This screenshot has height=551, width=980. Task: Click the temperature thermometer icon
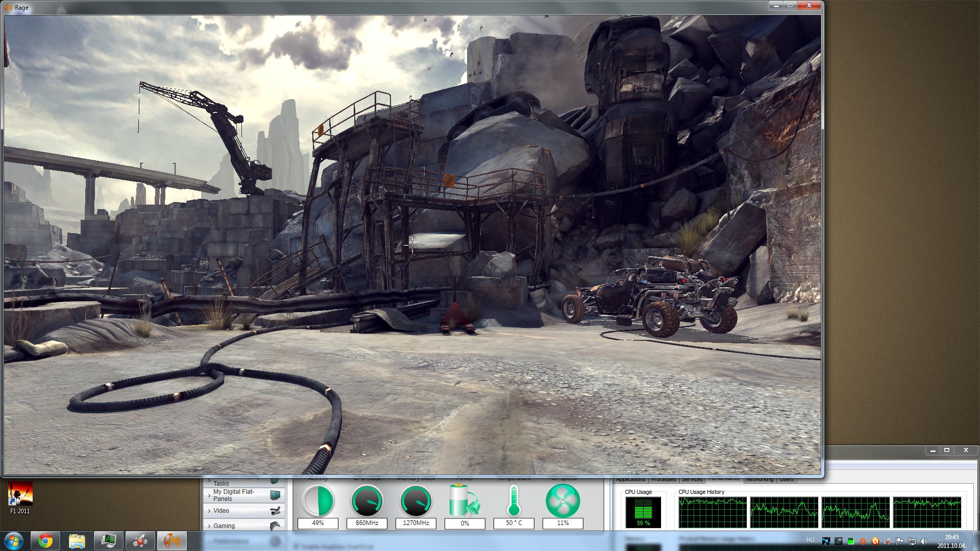(513, 500)
